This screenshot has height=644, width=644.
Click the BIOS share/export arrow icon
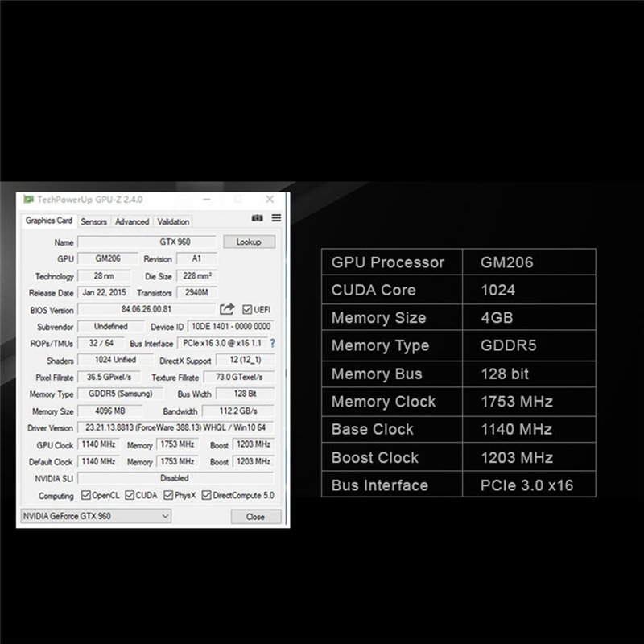227,309
